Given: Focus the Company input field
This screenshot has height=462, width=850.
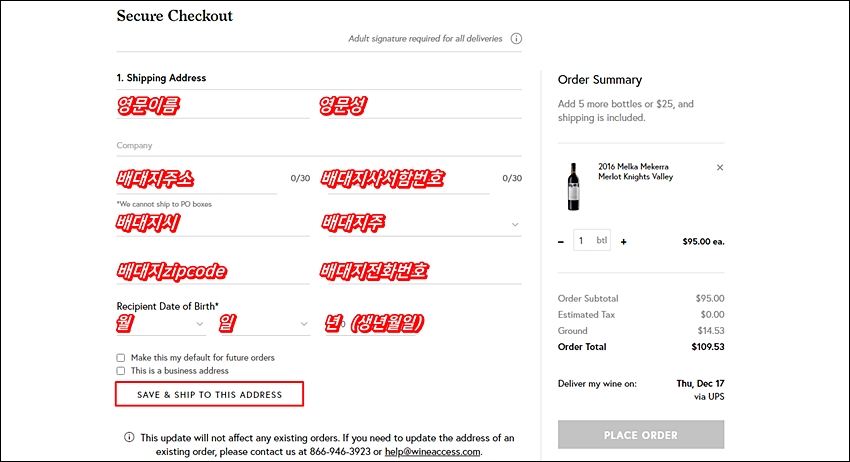Looking at the screenshot, I should click(319, 145).
